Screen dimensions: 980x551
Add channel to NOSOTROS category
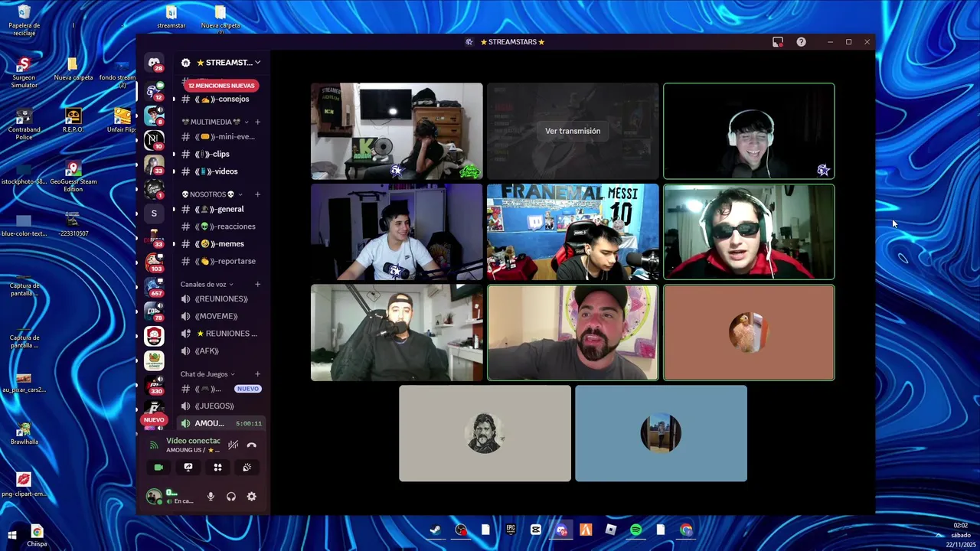click(257, 194)
